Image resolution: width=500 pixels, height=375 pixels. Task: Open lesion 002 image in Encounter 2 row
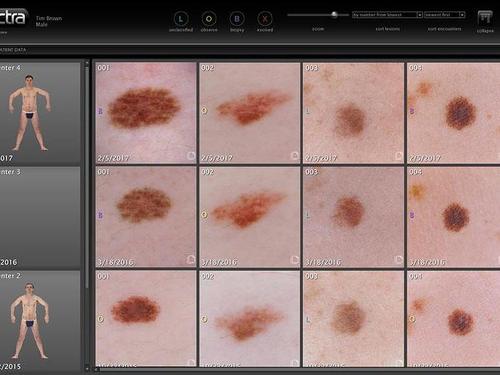click(x=250, y=319)
